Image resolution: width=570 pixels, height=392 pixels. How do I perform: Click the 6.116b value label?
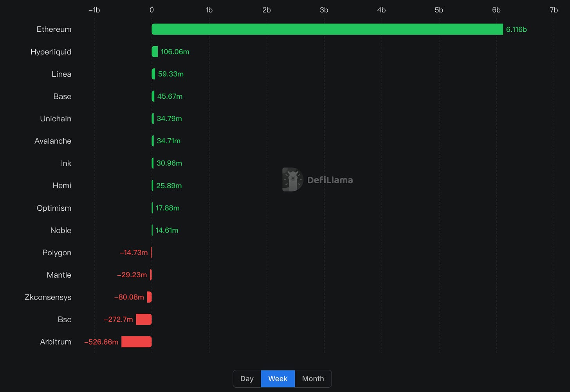point(516,29)
